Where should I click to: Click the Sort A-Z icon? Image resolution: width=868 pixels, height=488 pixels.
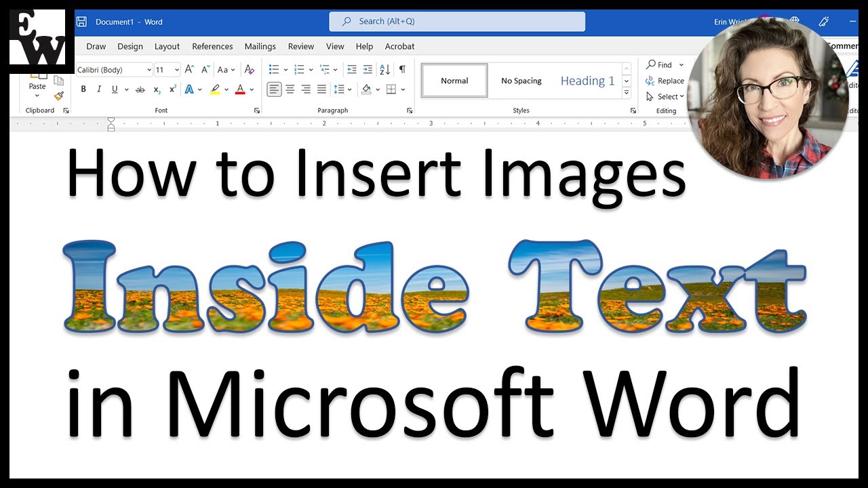[x=384, y=70]
